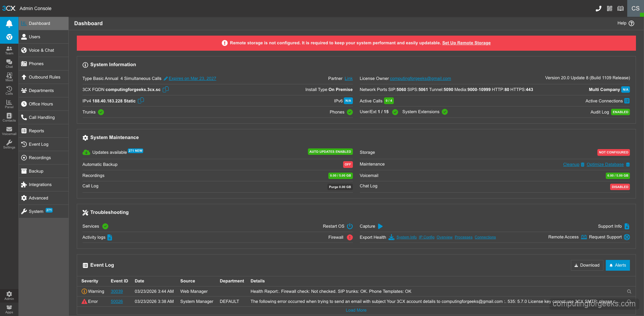This screenshot has height=316, width=644.
Task: Expand the error row via its magnifier
Action: (x=630, y=301)
